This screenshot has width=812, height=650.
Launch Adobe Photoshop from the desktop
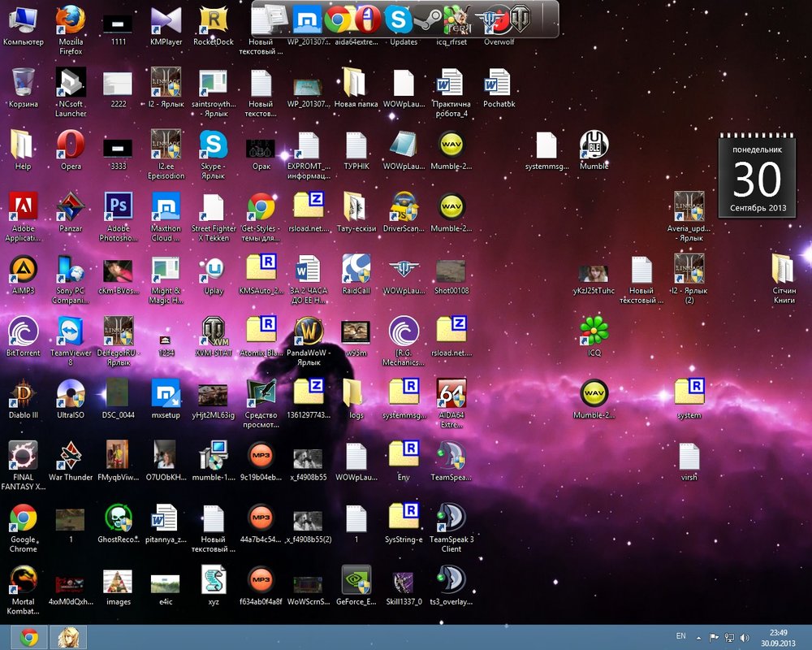tap(119, 207)
